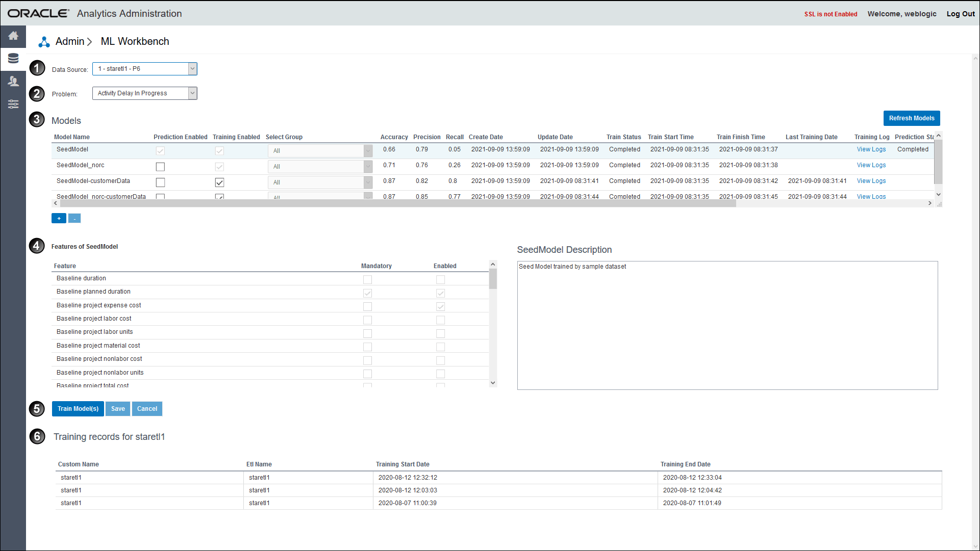Screen dimensions: 980x551
Task: Click the ML Workbench breadcrumb
Action: 135,42
